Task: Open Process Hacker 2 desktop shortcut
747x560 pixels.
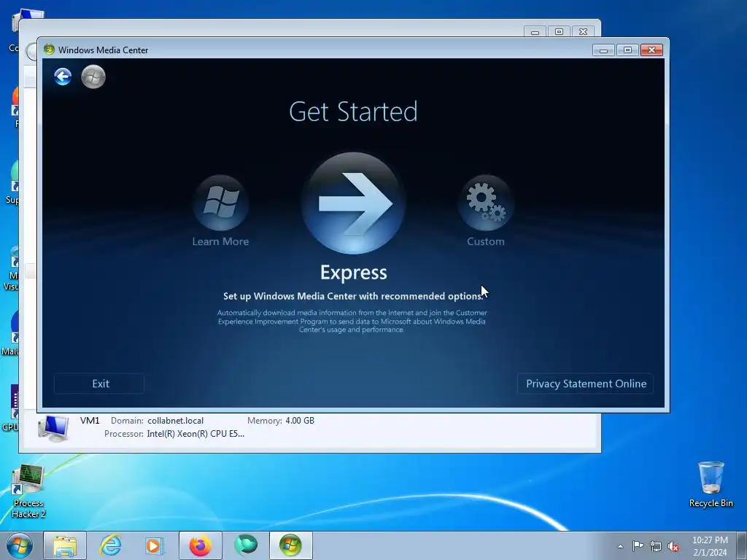Action: pyautogui.click(x=28, y=491)
